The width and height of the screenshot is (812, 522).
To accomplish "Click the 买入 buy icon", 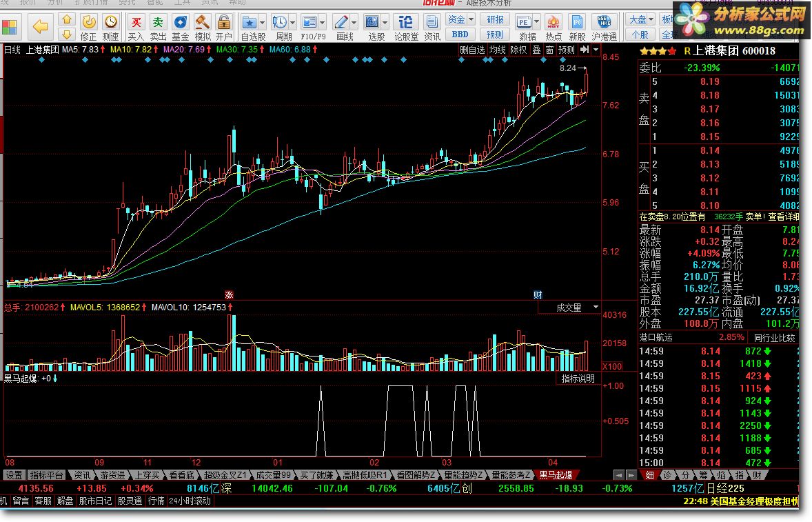I will click(x=136, y=27).
